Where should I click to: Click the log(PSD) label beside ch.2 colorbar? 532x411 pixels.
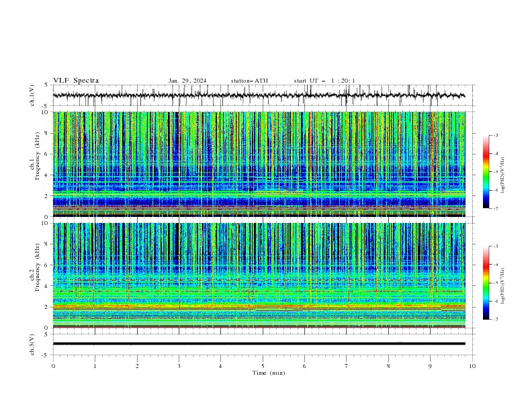click(502, 286)
